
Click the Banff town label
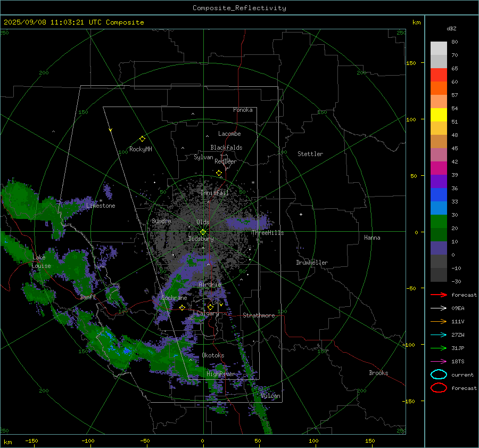pyautogui.click(x=88, y=297)
